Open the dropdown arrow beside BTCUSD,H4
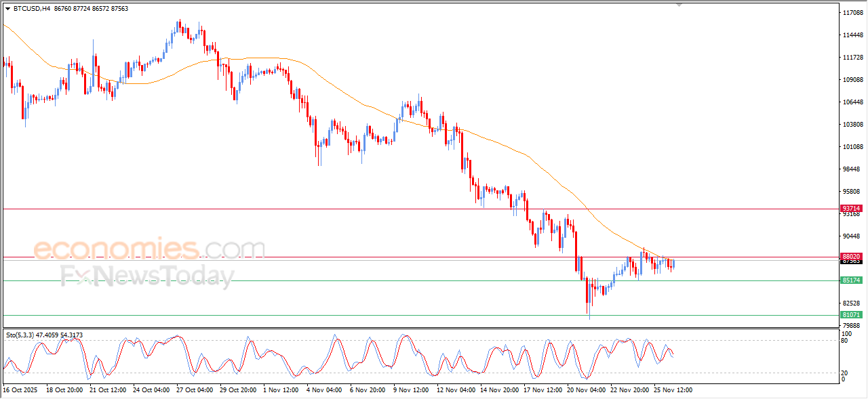Image resolution: width=868 pixels, height=399 pixels. (7, 9)
